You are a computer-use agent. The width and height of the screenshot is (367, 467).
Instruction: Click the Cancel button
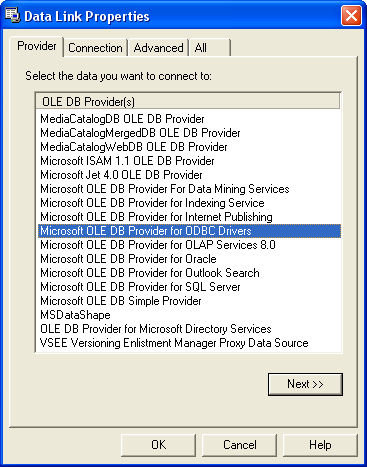pos(240,445)
